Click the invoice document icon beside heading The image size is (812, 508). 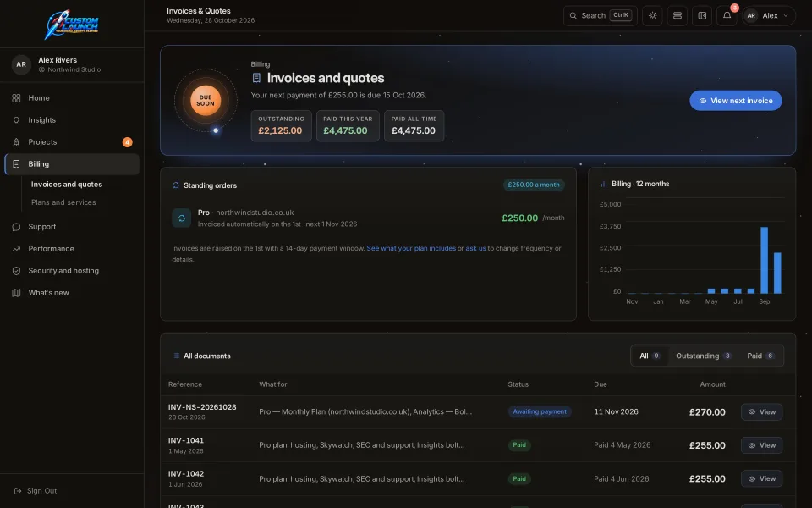pyautogui.click(x=256, y=78)
